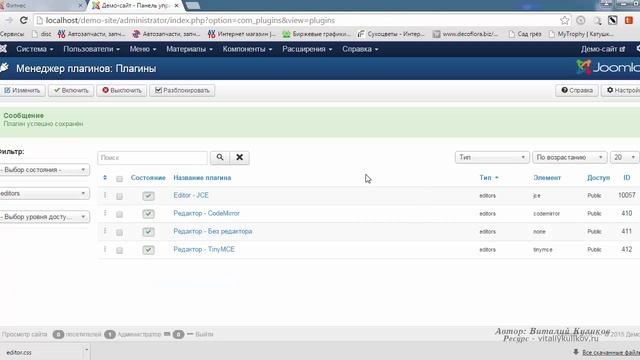
Task: Click the Настройки options toolbar button
Action: pyautogui.click(x=621, y=90)
